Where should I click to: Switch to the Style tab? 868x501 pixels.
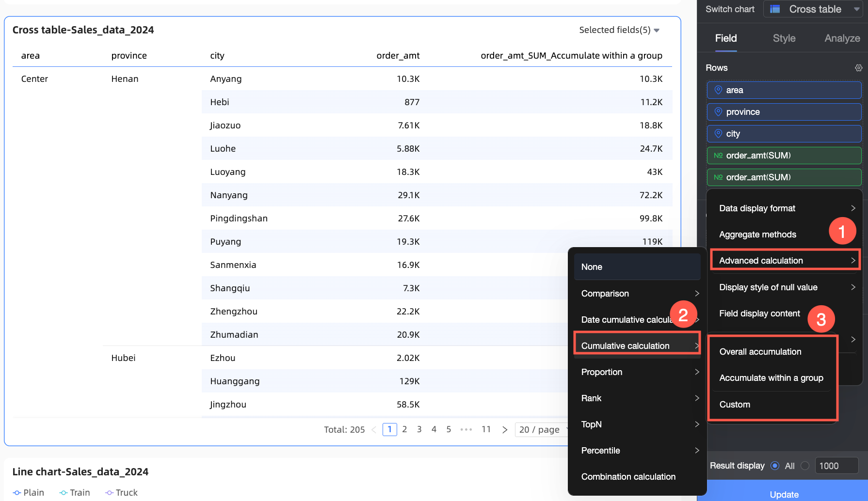[784, 38]
